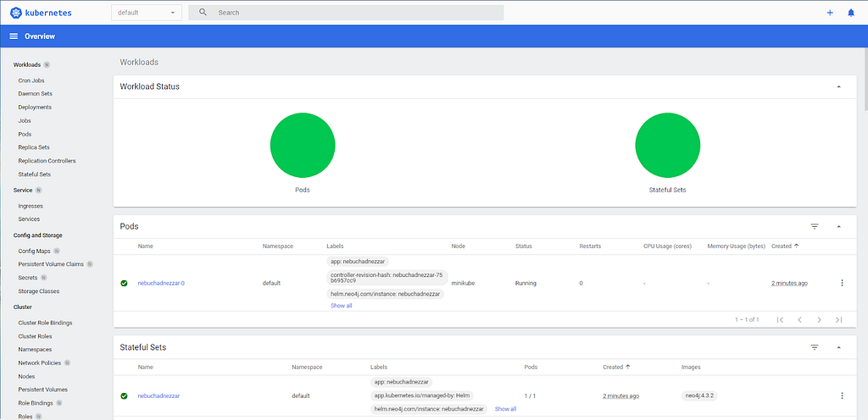Open Cluster Role Bindings in sidebar
This screenshot has height=420, width=868.
tap(46, 323)
